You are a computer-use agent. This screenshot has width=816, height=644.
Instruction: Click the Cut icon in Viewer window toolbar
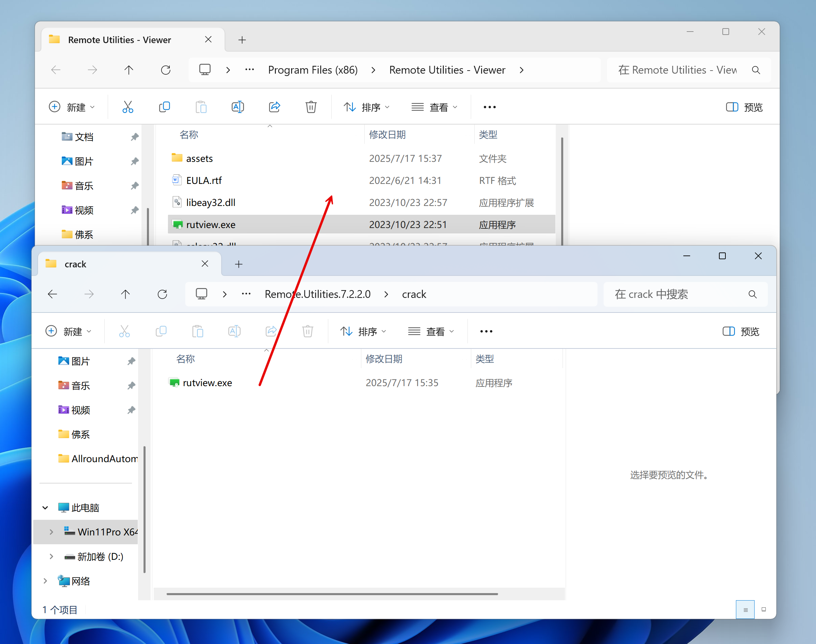(128, 107)
